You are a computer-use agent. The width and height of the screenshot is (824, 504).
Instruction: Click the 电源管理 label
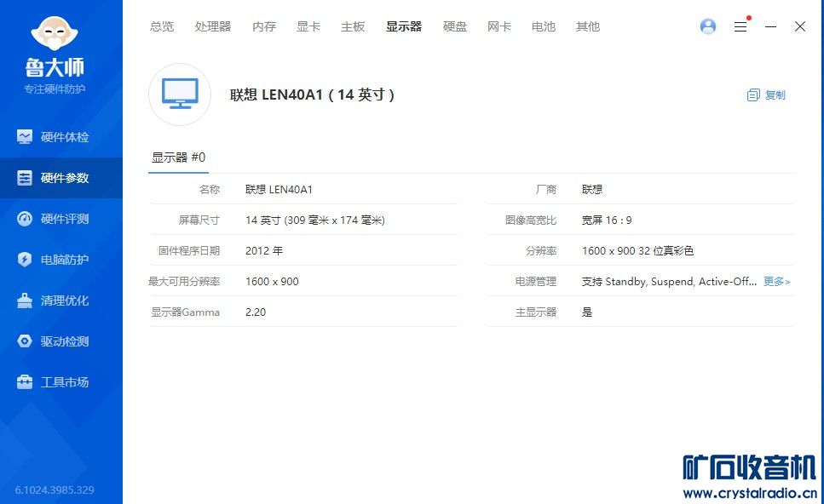coord(535,282)
